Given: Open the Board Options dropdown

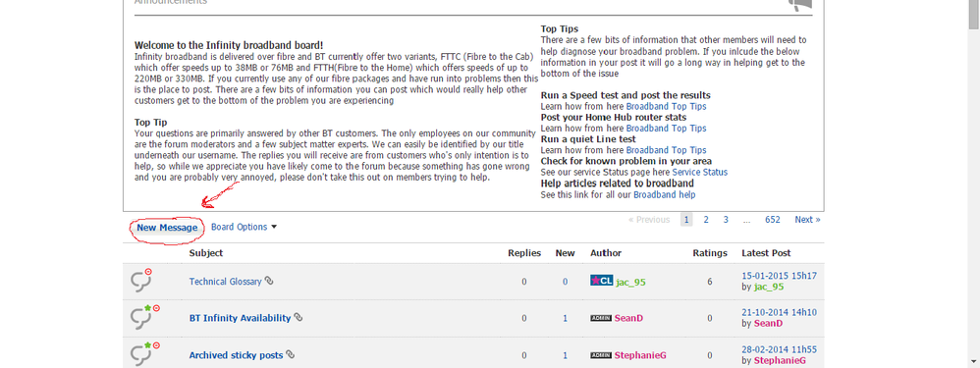Looking at the screenshot, I should (244, 227).
